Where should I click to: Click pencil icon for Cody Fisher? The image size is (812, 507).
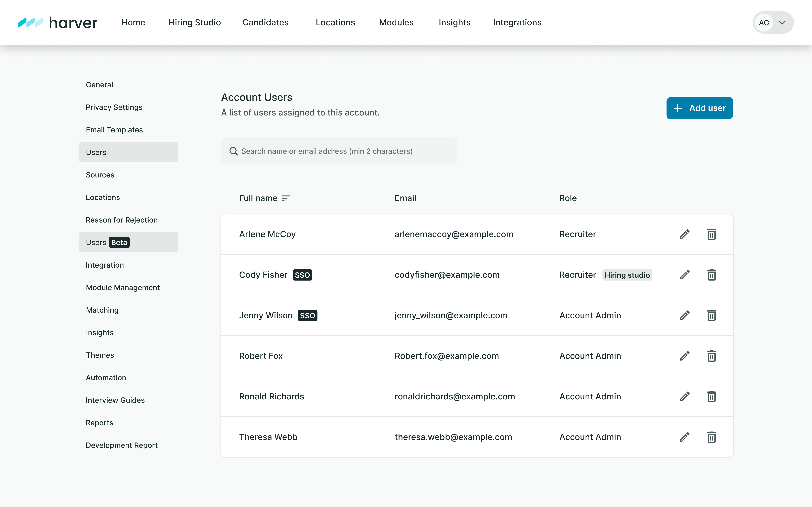[x=685, y=275]
